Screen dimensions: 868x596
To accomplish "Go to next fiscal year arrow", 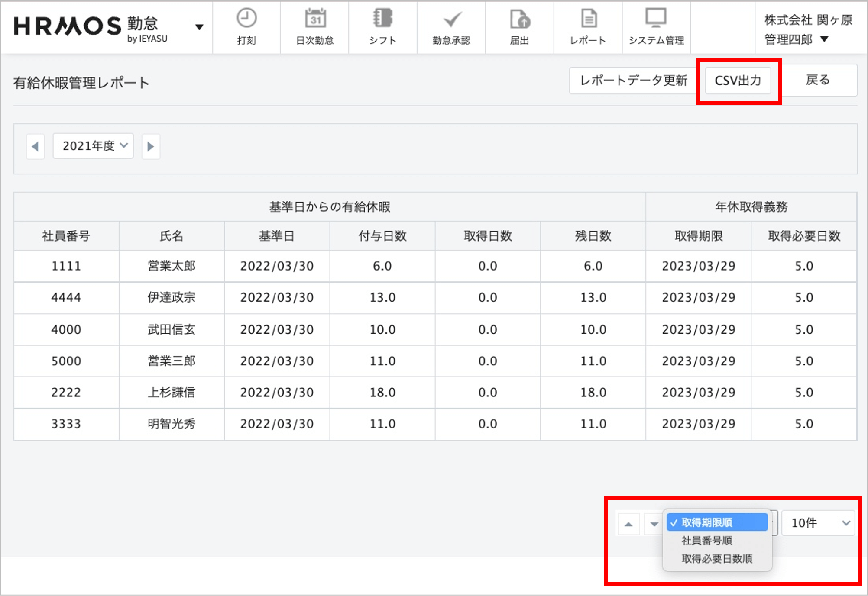I will coord(151,147).
